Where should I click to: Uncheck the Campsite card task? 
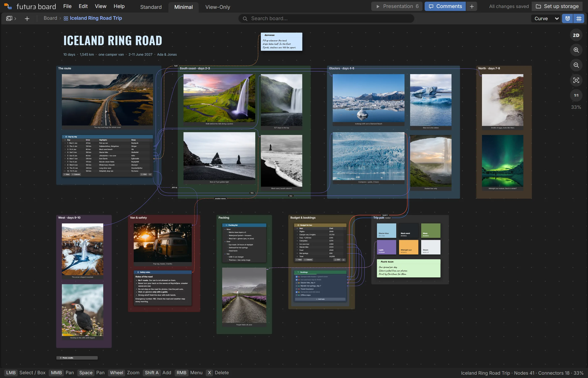tap(297, 292)
